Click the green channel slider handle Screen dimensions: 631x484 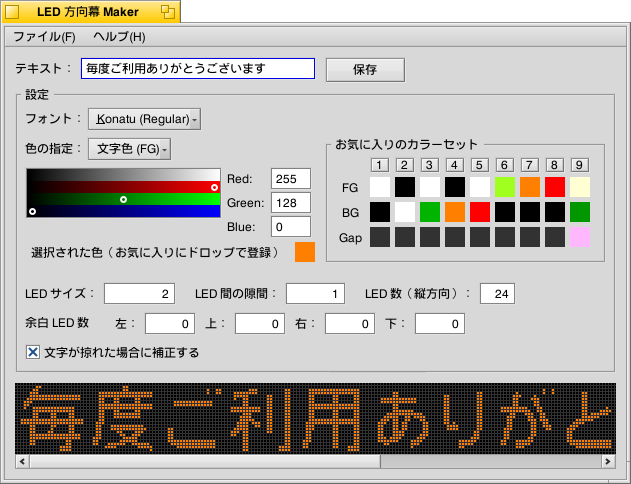pos(124,199)
